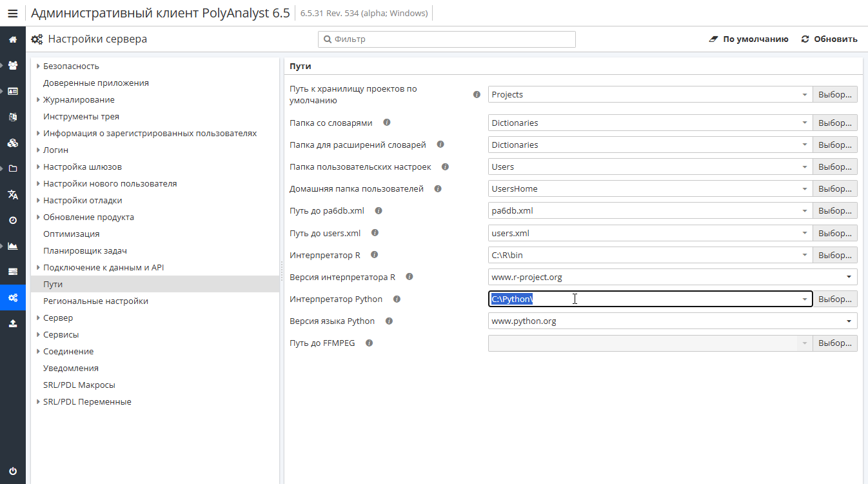Click info icon for default project storage path
This screenshot has height=484, width=868.
(x=477, y=94)
